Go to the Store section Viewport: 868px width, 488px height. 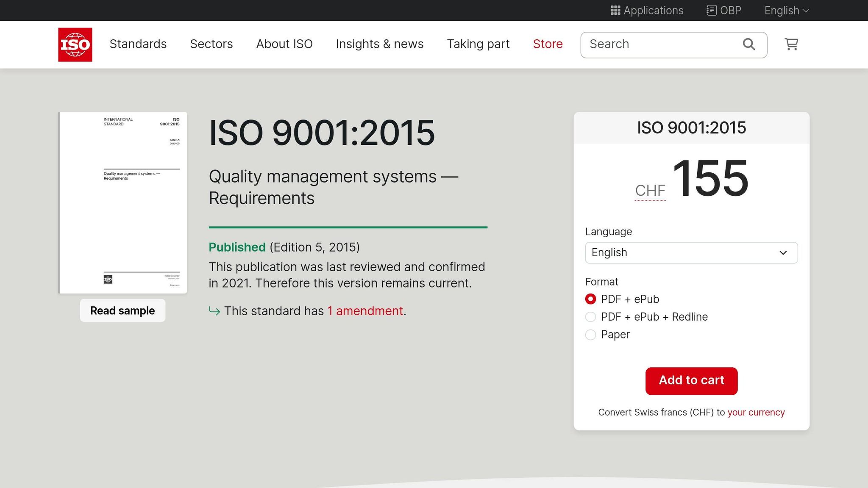548,44
